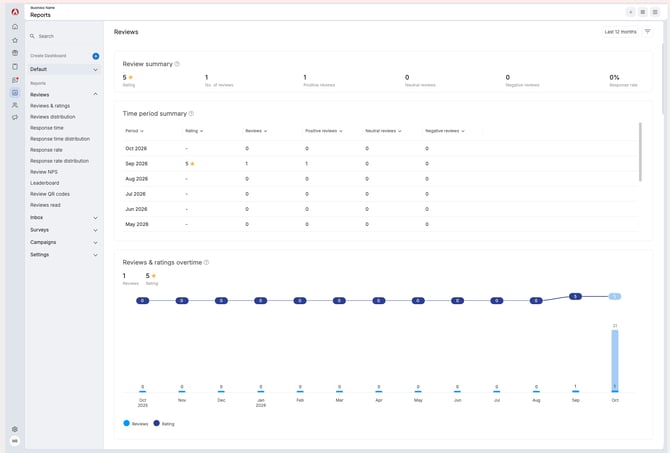Open Review NPS report

click(44, 172)
